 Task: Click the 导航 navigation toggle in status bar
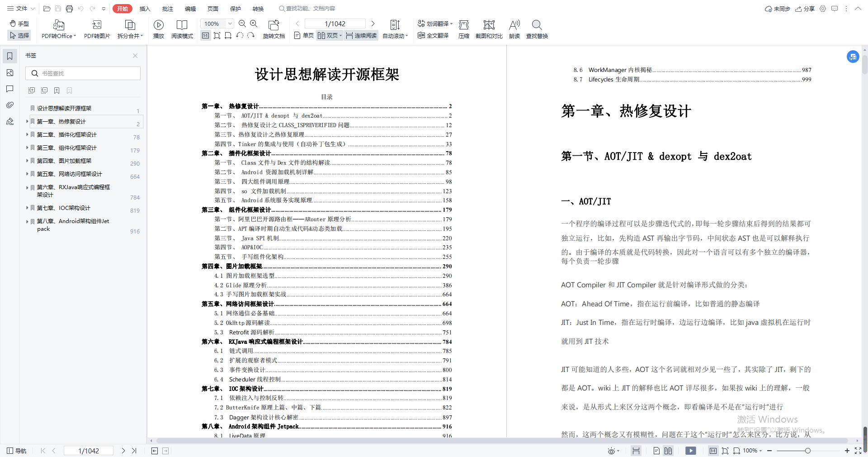click(x=16, y=451)
